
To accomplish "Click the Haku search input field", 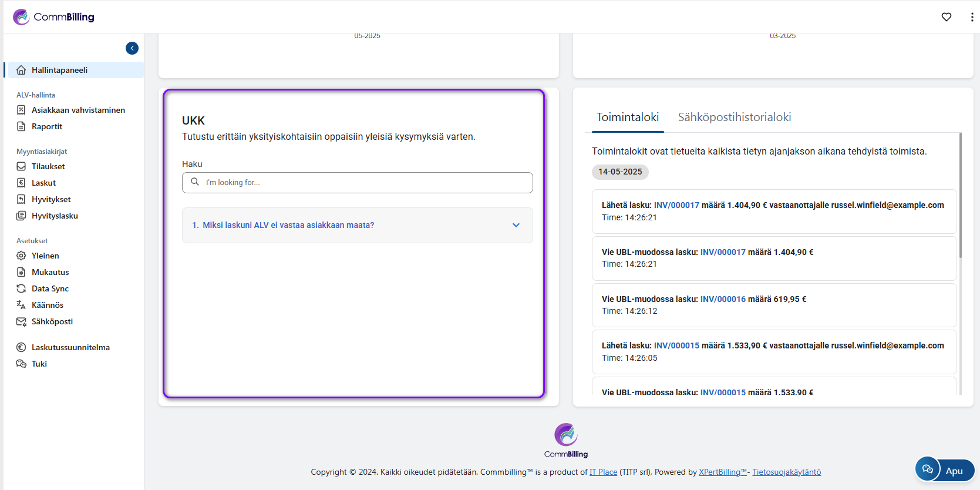I will pos(364,183).
